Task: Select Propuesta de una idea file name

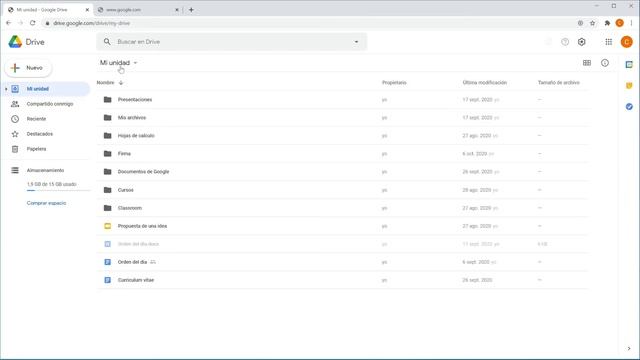Action: click(x=142, y=226)
